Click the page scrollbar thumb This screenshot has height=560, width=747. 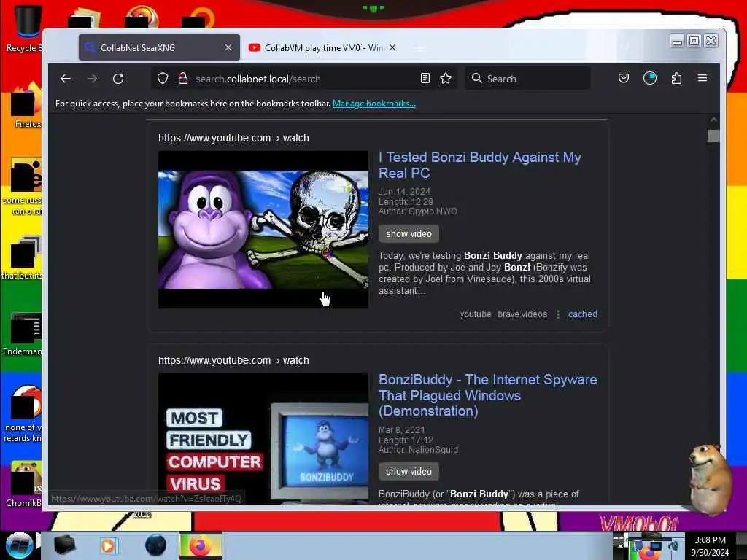click(x=713, y=136)
